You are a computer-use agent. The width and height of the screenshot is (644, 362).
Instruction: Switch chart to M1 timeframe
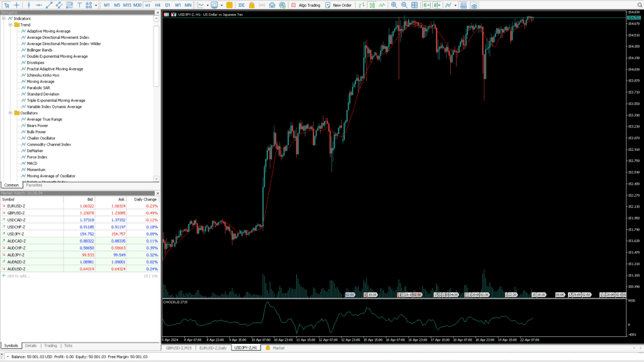point(107,5)
